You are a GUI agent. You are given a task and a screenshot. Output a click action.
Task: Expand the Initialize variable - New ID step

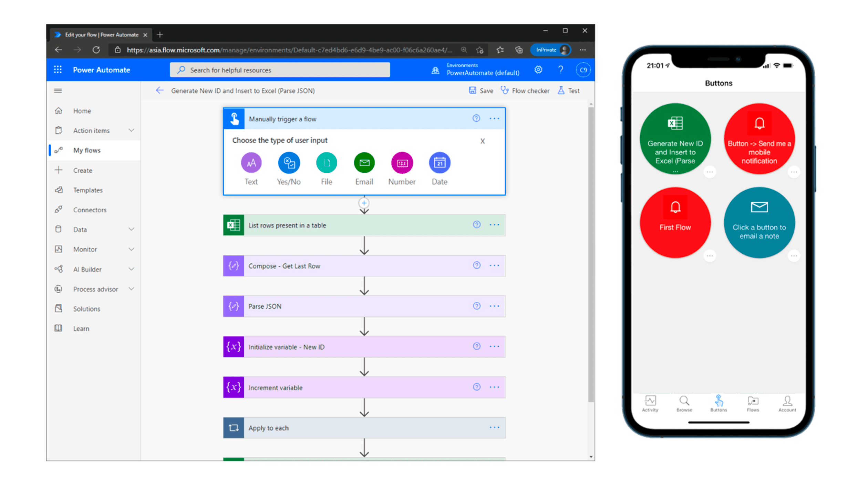point(364,347)
